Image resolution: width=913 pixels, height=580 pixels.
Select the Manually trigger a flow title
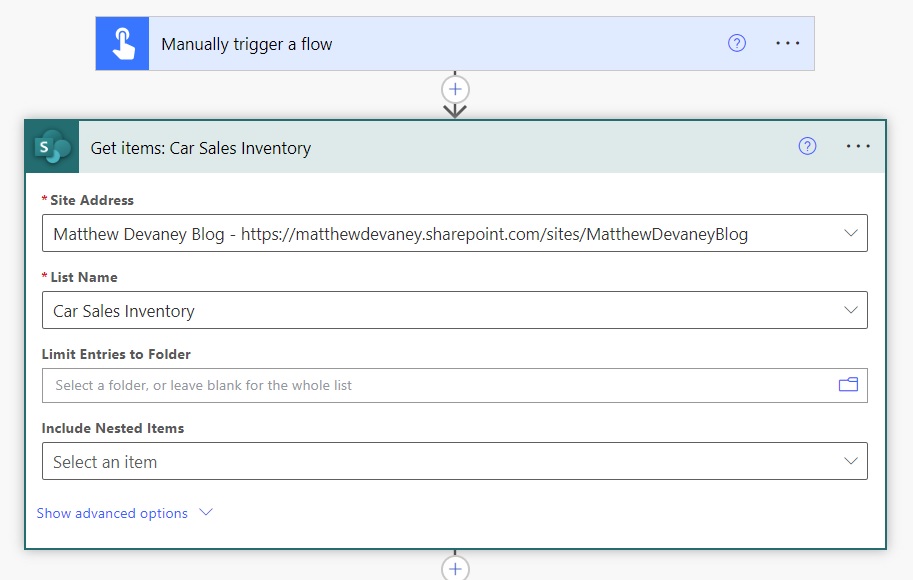pyautogui.click(x=247, y=44)
